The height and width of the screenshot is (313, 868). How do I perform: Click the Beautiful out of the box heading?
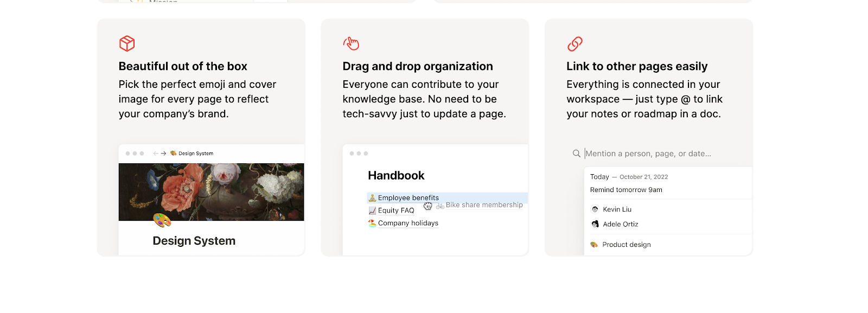click(183, 66)
